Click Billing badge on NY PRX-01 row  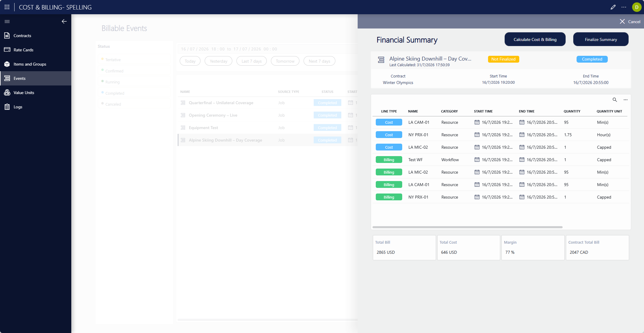389,197
